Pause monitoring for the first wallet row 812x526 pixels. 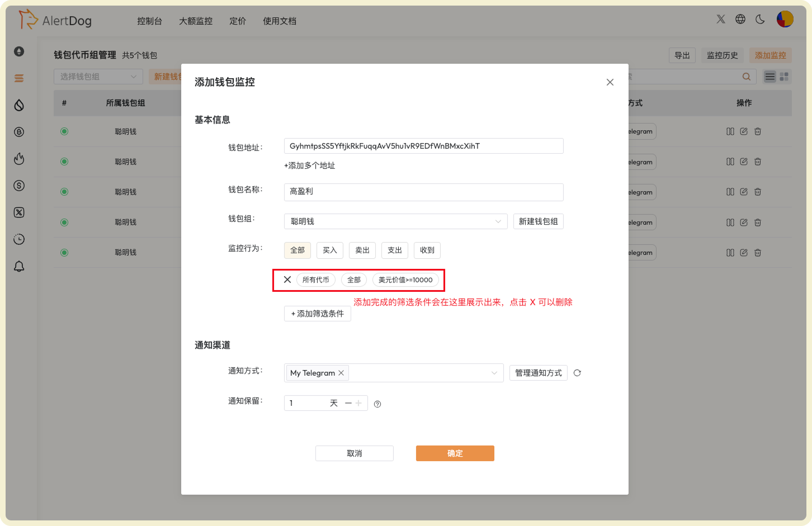click(x=730, y=131)
